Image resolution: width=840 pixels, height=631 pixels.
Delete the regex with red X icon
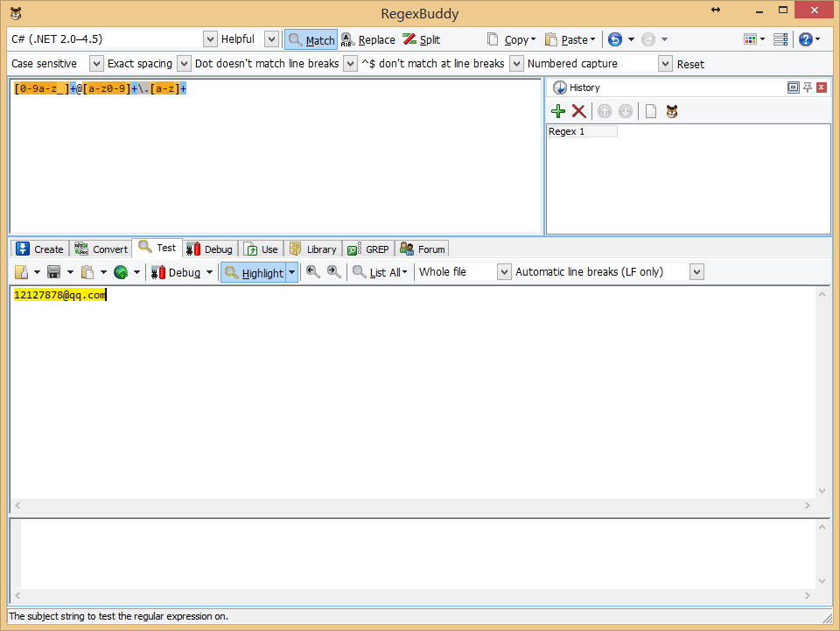[578, 111]
